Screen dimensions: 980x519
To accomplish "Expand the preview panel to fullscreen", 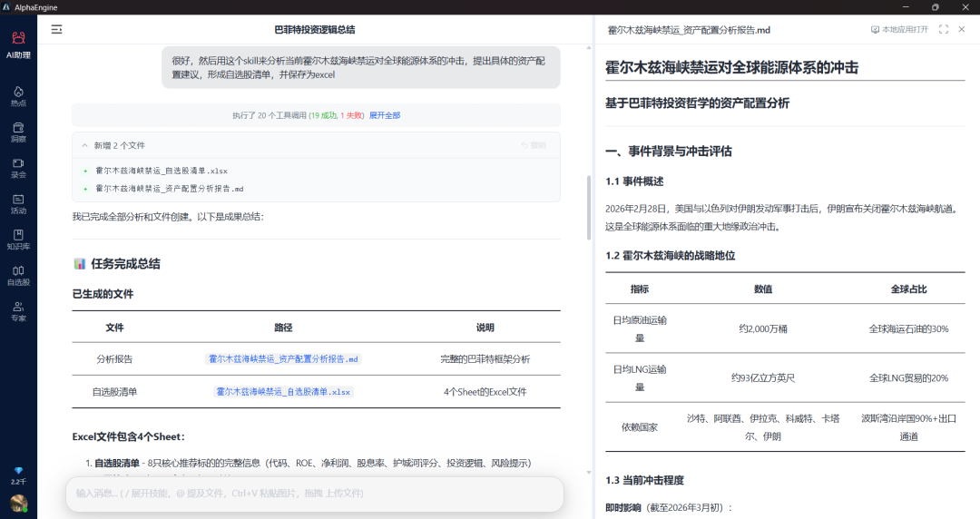I will coord(944,29).
